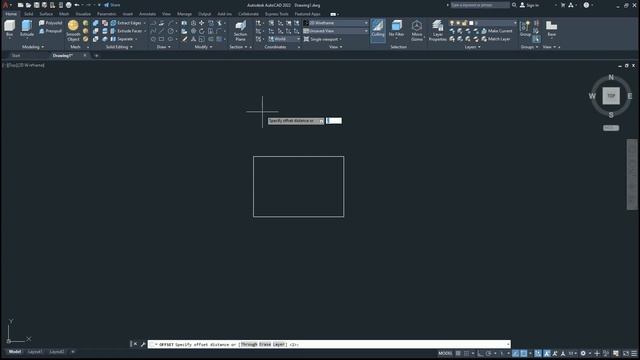Click the Share button in title bar
Screen dimensions: 640x360
[112, 5]
